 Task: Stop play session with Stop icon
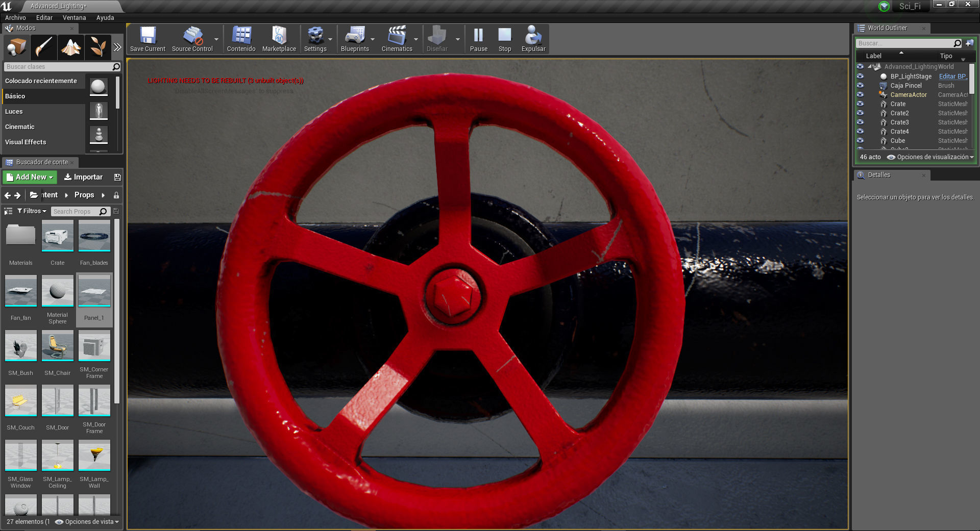[x=505, y=39]
